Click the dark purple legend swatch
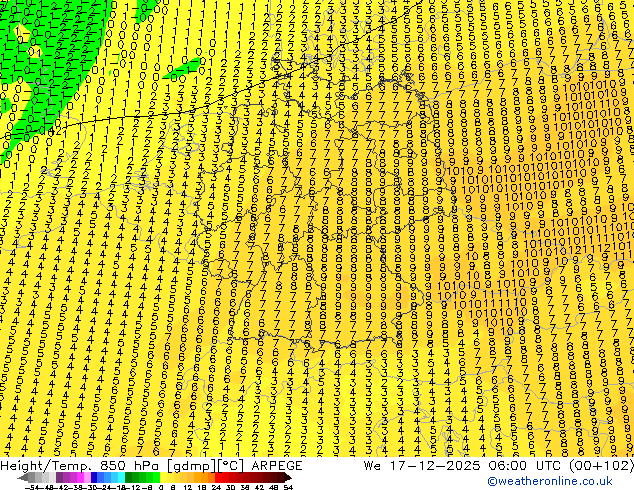Screen dimensions: 634x490 tap(59, 478)
